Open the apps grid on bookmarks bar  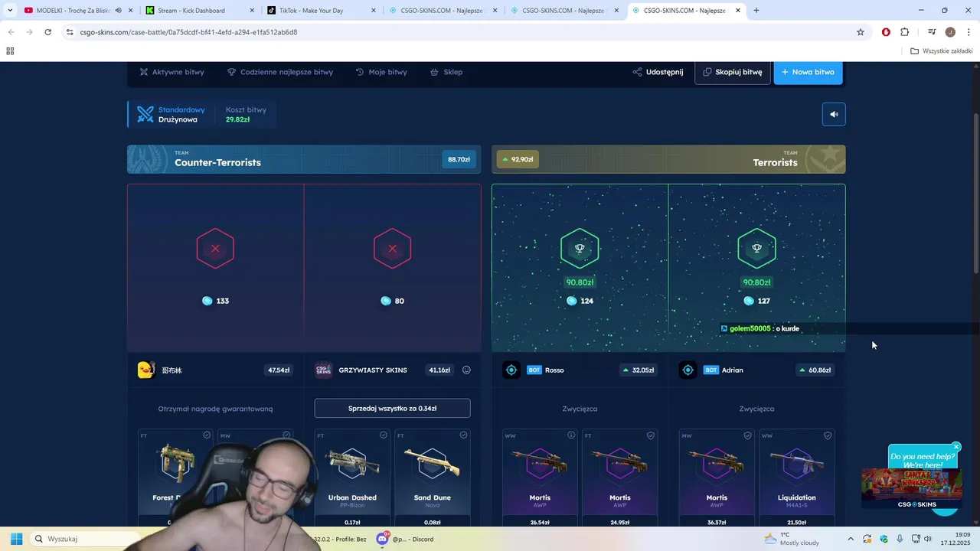pyautogui.click(x=10, y=51)
